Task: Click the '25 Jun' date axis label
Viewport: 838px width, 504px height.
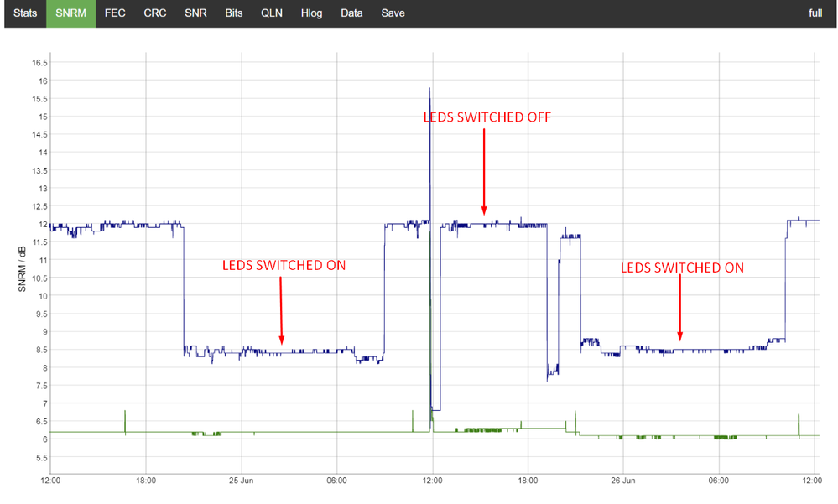Action: pos(242,481)
